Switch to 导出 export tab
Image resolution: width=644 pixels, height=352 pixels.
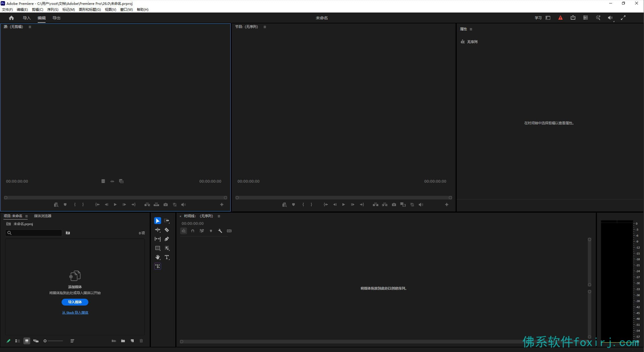tap(56, 18)
